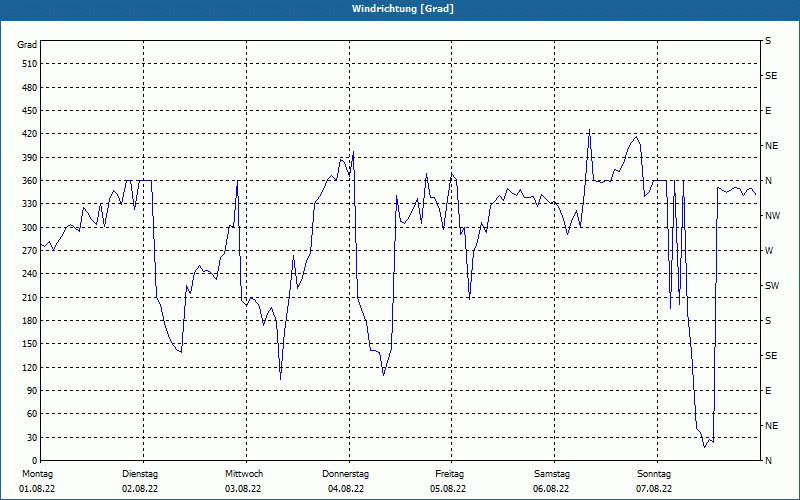Click the 'SE' compass label level with 480
Viewport: 800px width, 500px height.
tap(771, 76)
